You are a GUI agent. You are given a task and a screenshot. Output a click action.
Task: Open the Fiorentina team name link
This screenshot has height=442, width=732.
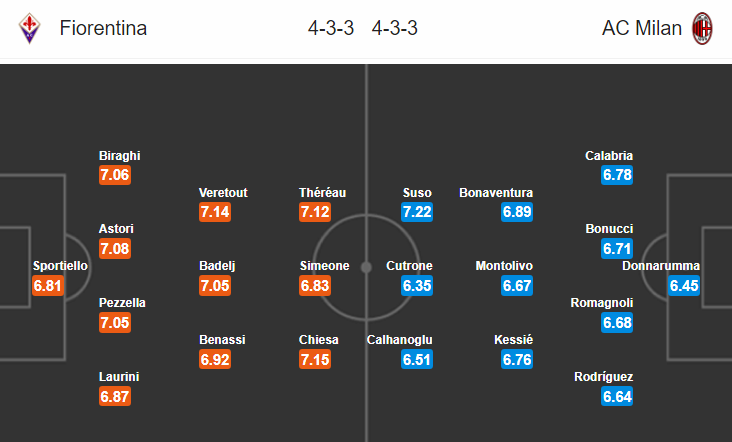pyautogui.click(x=103, y=28)
